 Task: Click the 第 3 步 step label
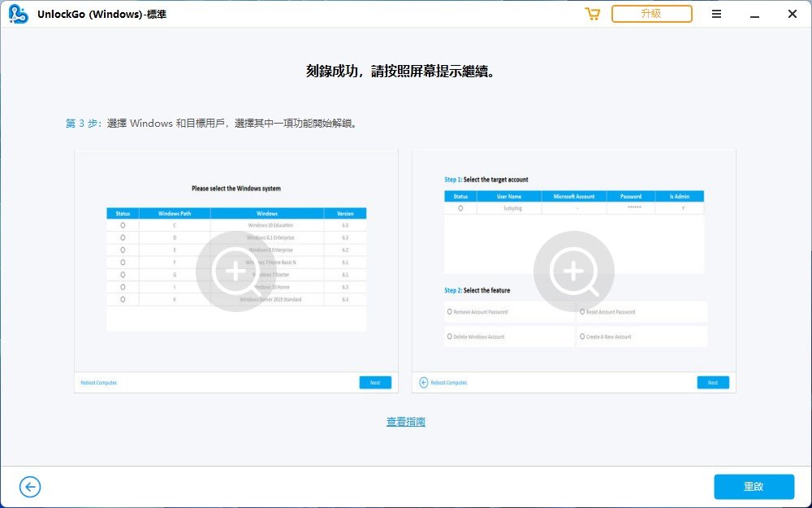tap(84, 124)
